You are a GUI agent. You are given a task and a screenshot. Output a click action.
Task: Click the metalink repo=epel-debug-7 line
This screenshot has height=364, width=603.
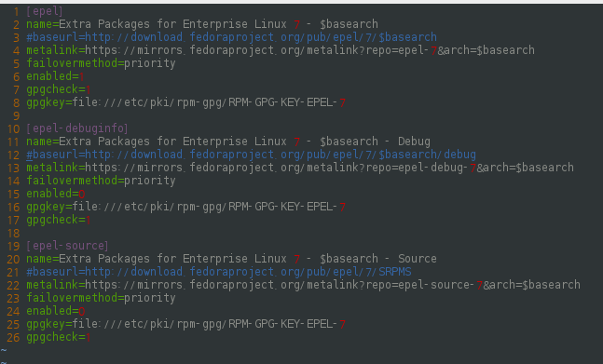click(x=300, y=168)
